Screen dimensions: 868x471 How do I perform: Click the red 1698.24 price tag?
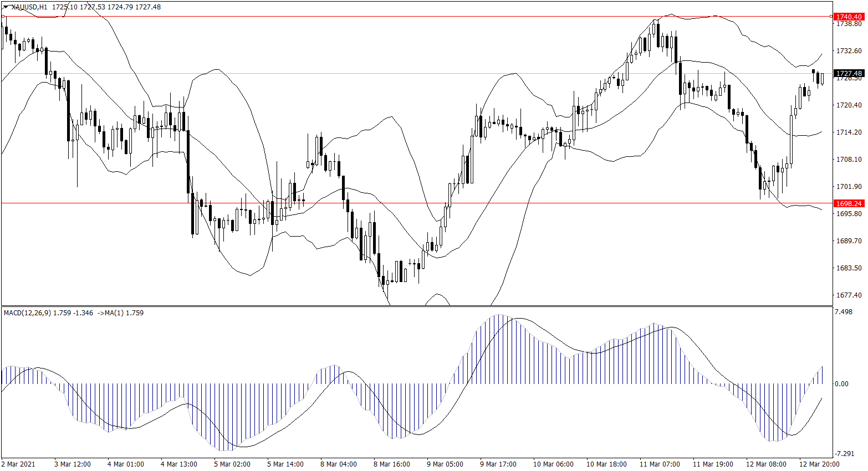click(849, 203)
